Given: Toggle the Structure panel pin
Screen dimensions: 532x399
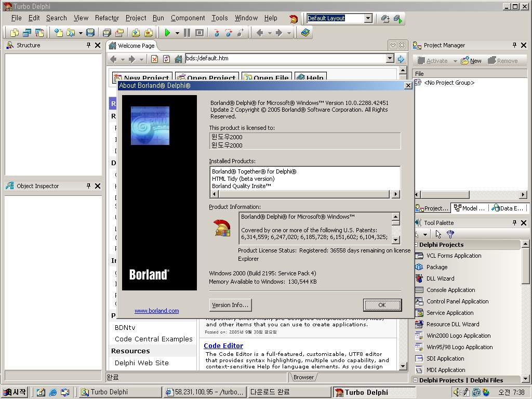Looking at the screenshot, I should (88, 45).
